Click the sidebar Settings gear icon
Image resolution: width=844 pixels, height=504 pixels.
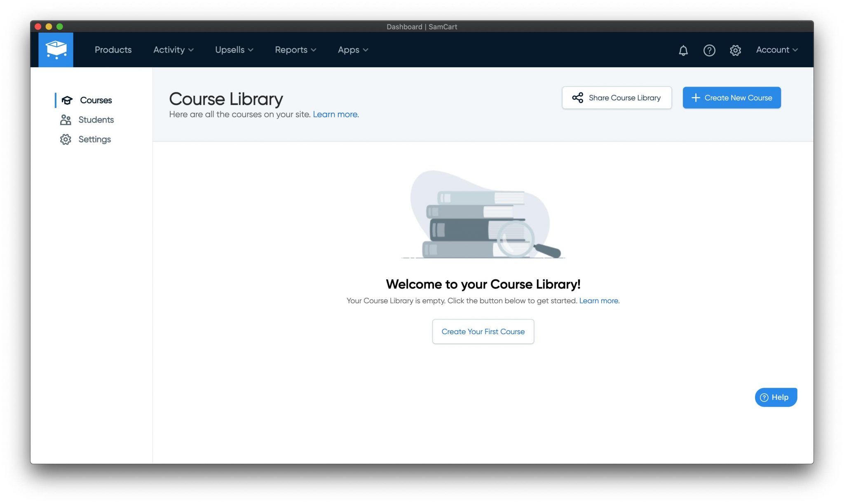[x=66, y=139]
